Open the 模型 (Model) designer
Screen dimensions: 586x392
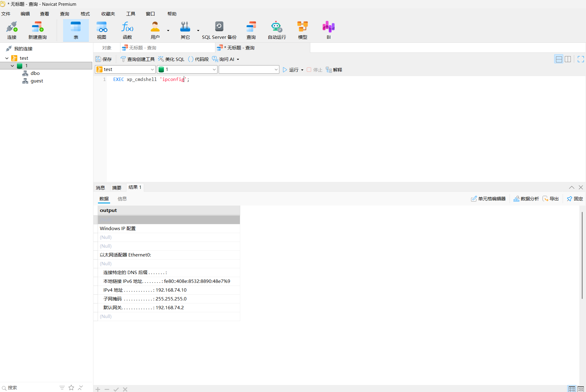coord(302,30)
